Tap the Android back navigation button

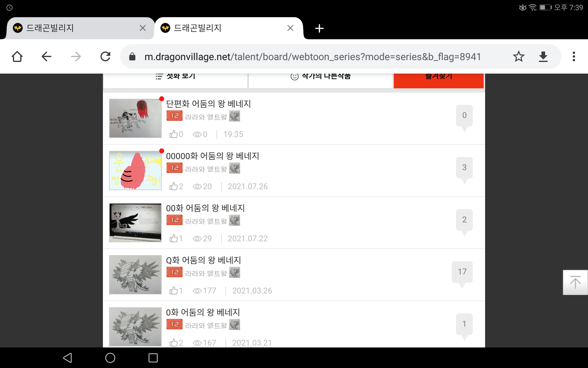pyautogui.click(x=67, y=358)
